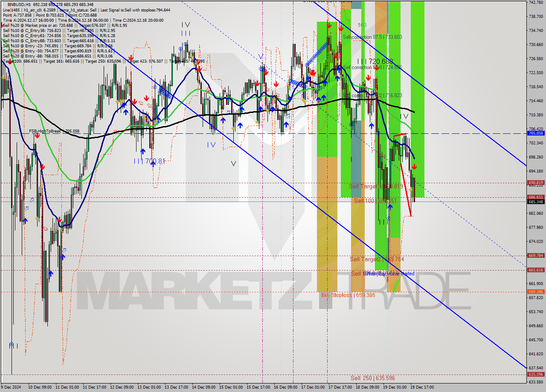
Task: Click the 'Sell 100 | 686.651' chart label
Action: tap(375, 201)
